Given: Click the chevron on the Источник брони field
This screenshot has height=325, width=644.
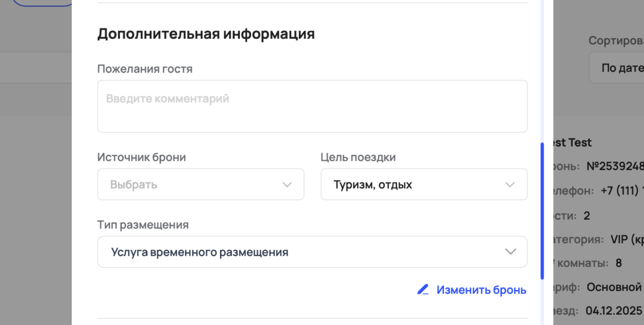Looking at the screenshot, I should click(286, 184).
